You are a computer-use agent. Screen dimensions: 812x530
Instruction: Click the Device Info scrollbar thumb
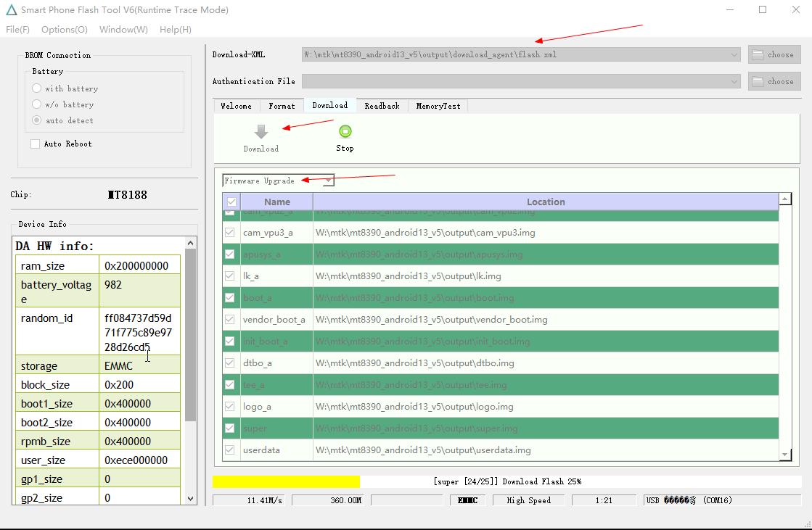(x=191, y=335)
